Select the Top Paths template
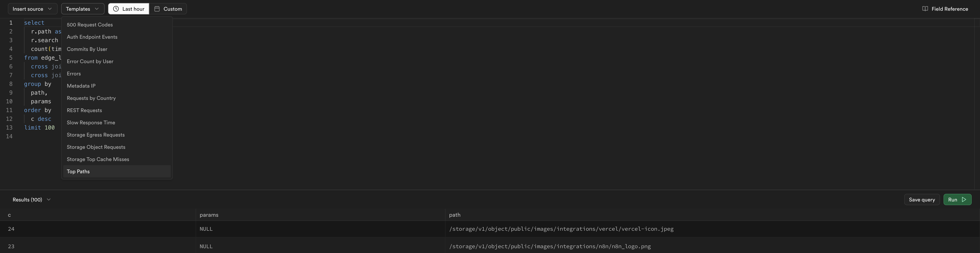The width and height of the screenshot is (980, 253). 117,172
